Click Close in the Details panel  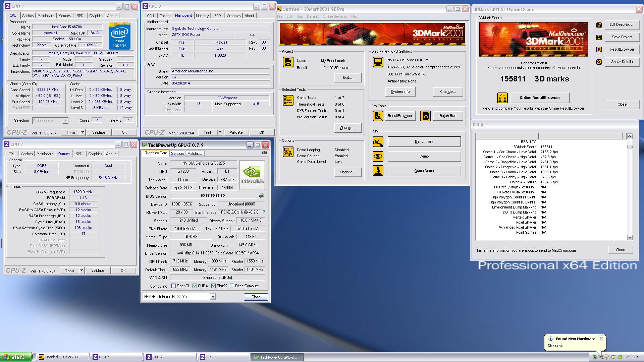[x=620, y=250]
